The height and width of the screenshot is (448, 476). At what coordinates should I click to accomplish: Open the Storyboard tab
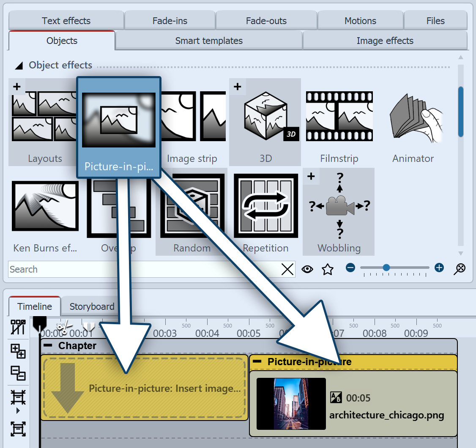pos(92,306)
